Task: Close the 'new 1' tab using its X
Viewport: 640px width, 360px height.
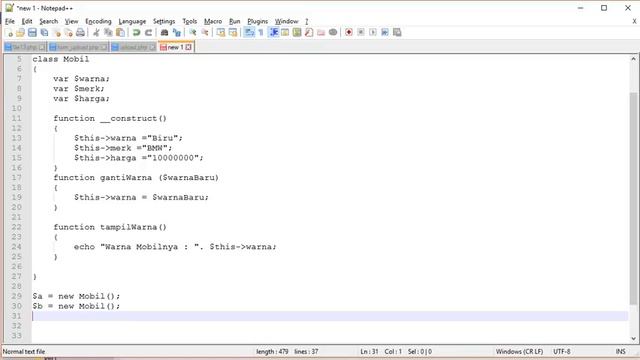Action: point(188,47)
